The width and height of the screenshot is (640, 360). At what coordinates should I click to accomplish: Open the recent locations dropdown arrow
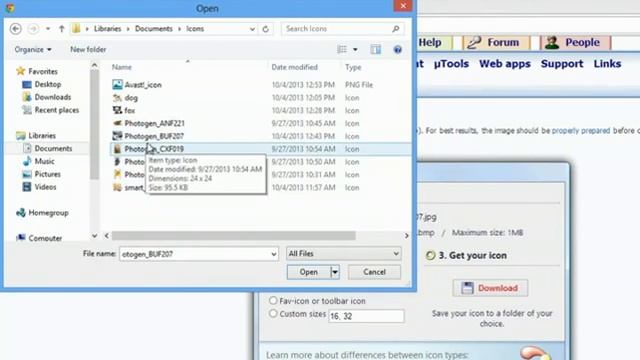(x=48, y=29)
